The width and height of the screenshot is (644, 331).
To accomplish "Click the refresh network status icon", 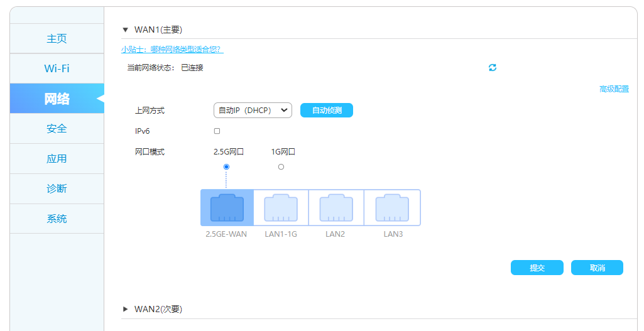I will pos(493,68).
